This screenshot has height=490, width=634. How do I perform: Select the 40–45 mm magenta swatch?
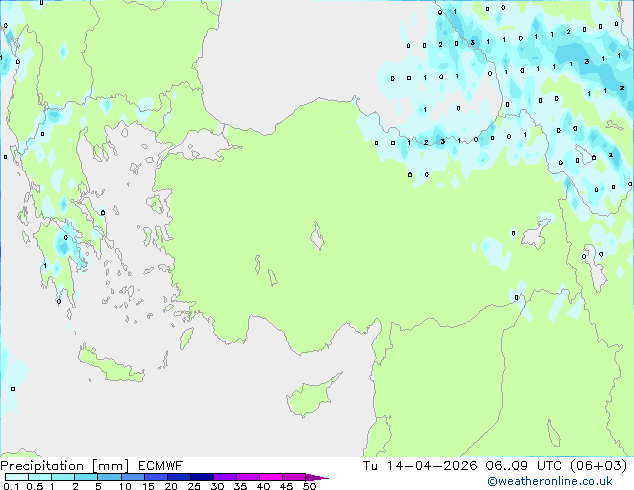[271, 477]
